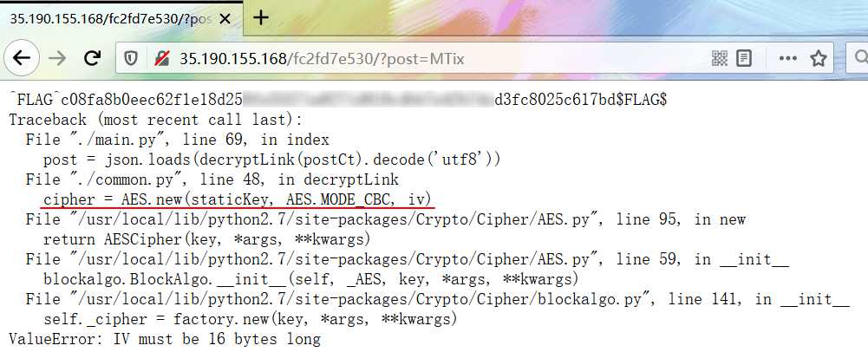The image size is (868, 352).
Task: Click the insecure connection lock icon
Action: pos(160,58)
